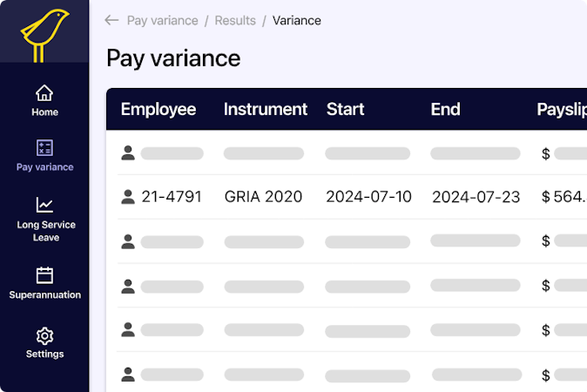Image resolution: width=587 pixels, height=392 pixels.
Task: Click the back arrow in breadcrumb
Action: (111, 20)
